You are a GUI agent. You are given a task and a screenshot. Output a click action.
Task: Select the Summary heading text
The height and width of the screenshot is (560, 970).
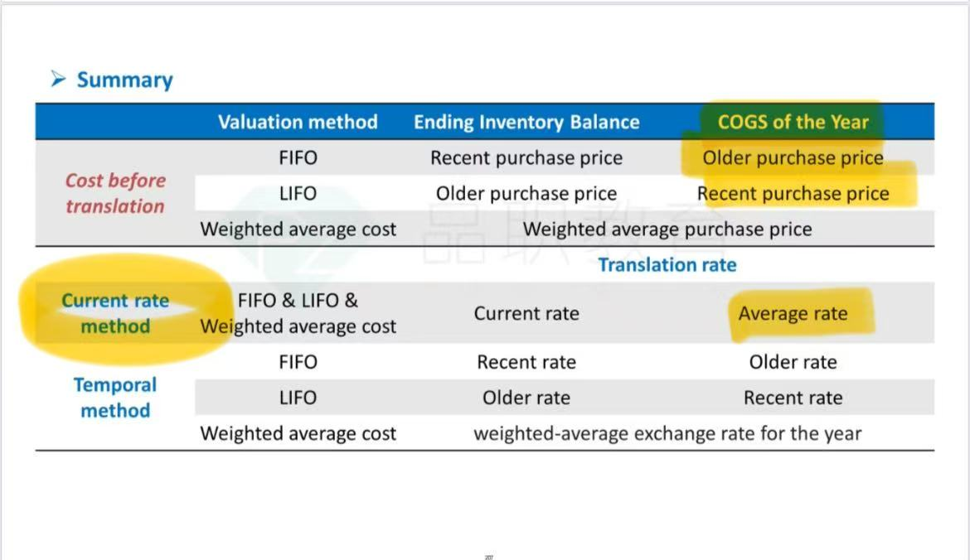pyautogui.click(x=124, y=80)
